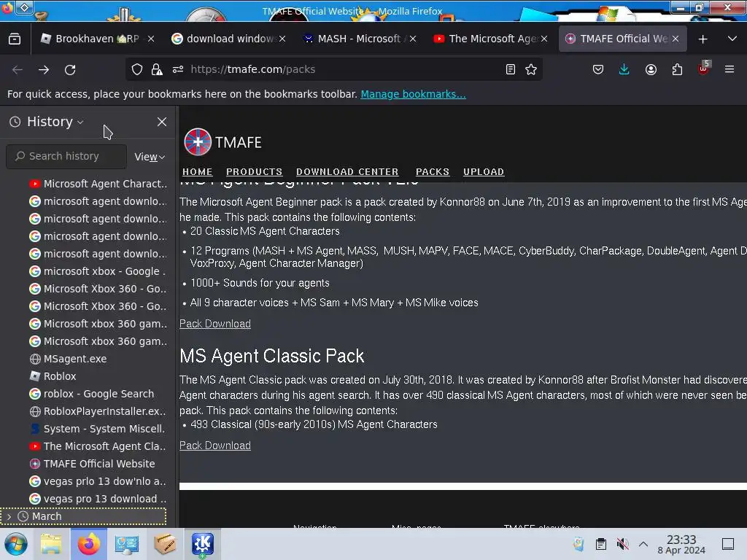Focus the Search history field
The image size is (747, 560).
tap(66, 156)
